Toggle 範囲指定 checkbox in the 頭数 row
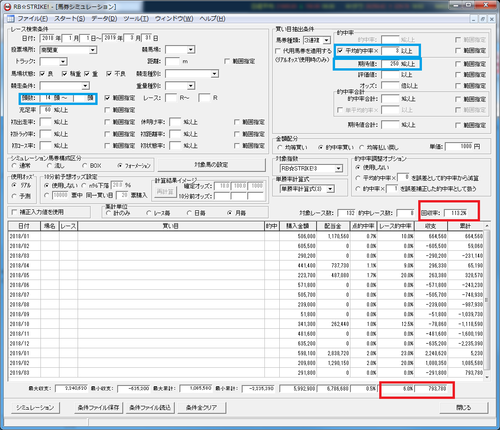The width and height of the screenshot is (500, 430). click(x=107, y=98)
